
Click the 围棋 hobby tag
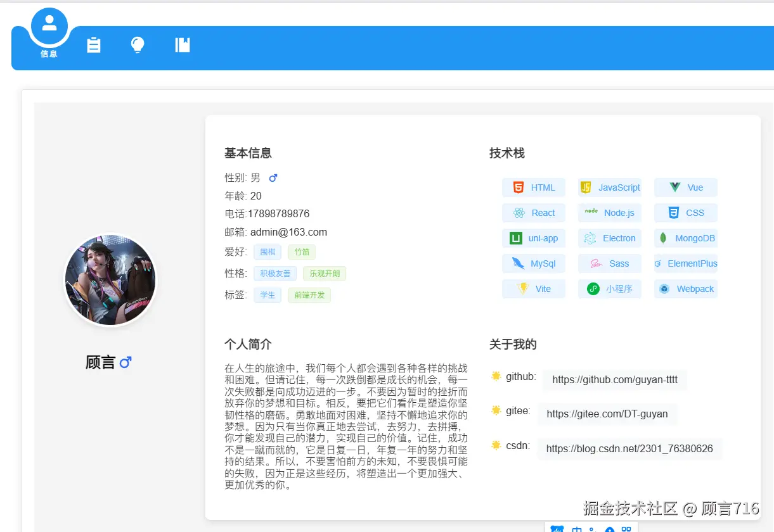pyautogui.click(x=268, y=252)
